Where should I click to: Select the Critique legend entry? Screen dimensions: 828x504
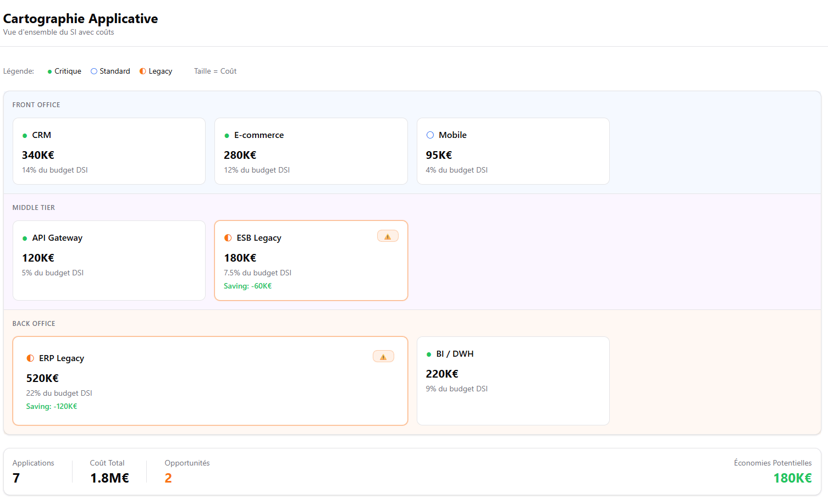point(64,71)
